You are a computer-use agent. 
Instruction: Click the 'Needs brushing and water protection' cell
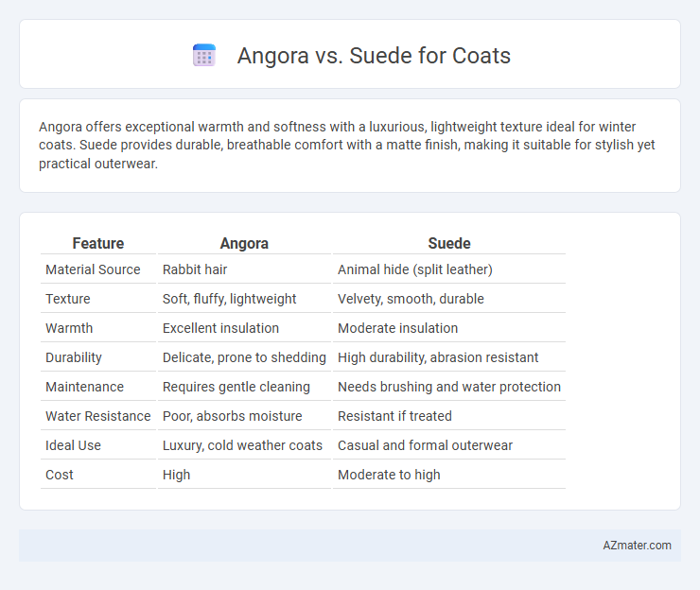(x=449, y=387)
